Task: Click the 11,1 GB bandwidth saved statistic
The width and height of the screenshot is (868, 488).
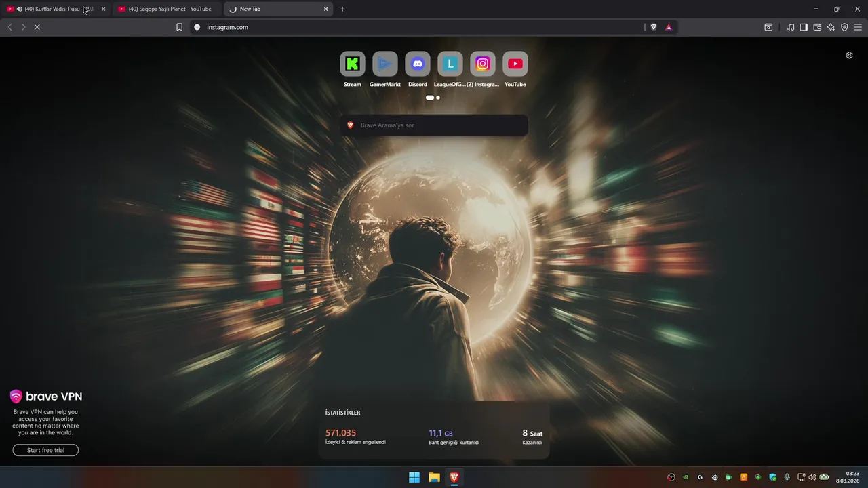Action: (454, 436)
